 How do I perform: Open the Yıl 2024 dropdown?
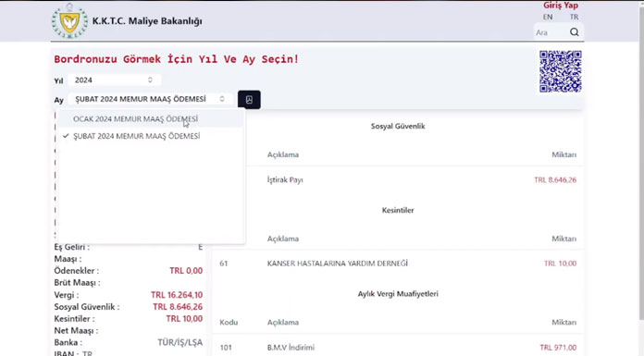click(114, 80)
